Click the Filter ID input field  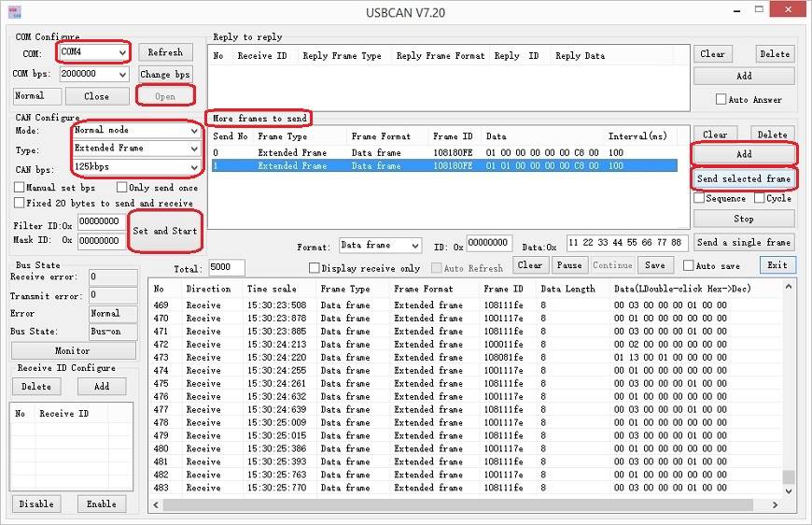click(99, 221)
